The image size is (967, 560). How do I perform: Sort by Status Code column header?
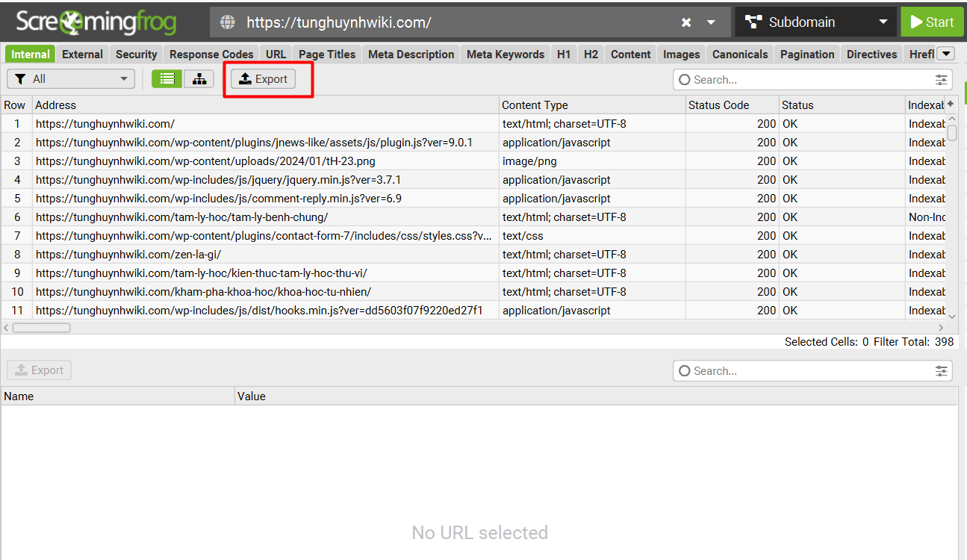tap(718, 105)
